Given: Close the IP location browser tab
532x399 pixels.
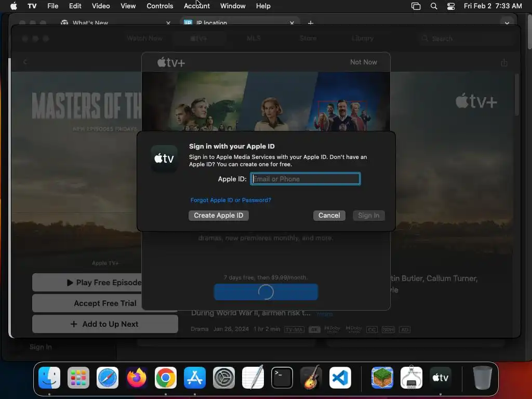Looking at the screenshot, I should point(292,23).
